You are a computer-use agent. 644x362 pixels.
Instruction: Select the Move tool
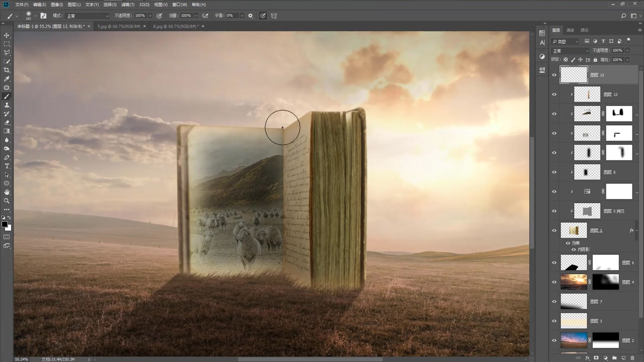click(x=7, y=35)
